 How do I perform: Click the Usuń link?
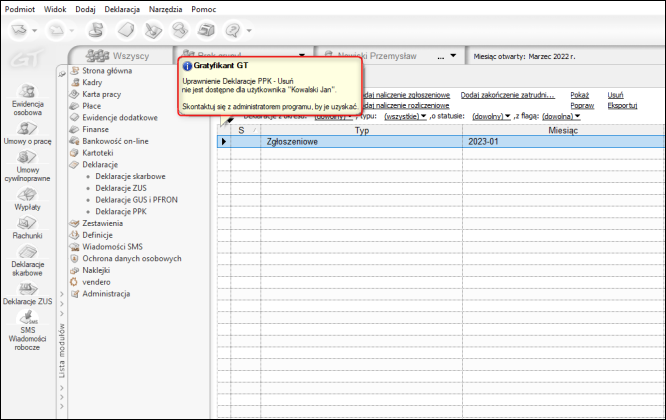pyautogui.click(x=616, y=93)
